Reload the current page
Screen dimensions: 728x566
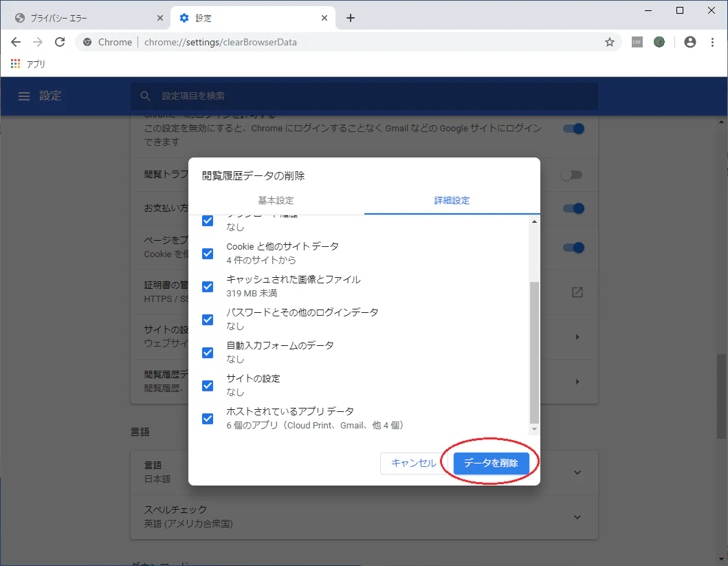(x=60, y=42)
